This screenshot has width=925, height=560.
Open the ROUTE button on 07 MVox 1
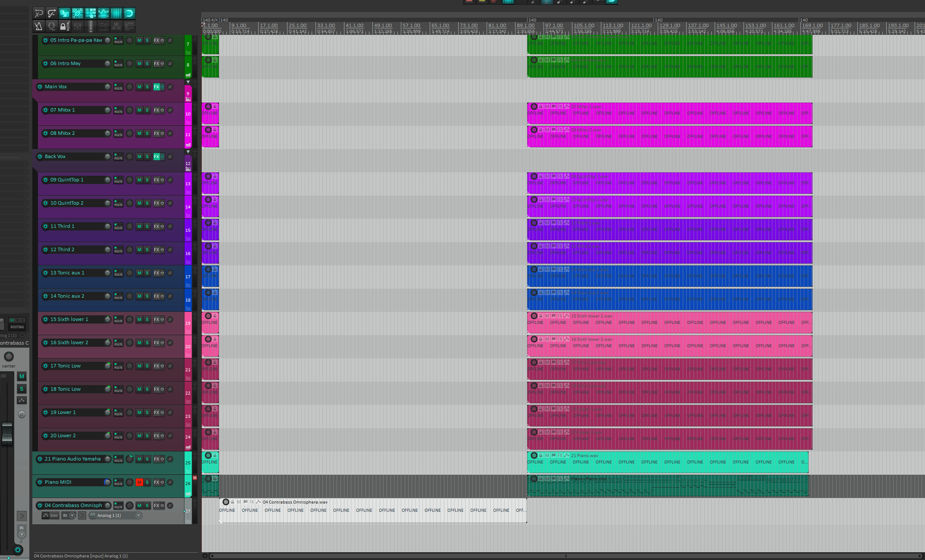[119, 110]
